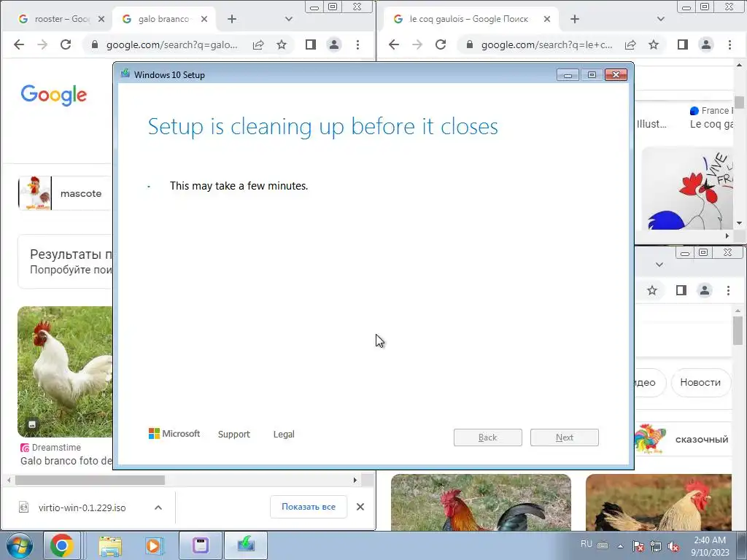Expand virtio-win-0.1.229.iso download options
The width and height of the screenshot is (747, 560).
158,507
